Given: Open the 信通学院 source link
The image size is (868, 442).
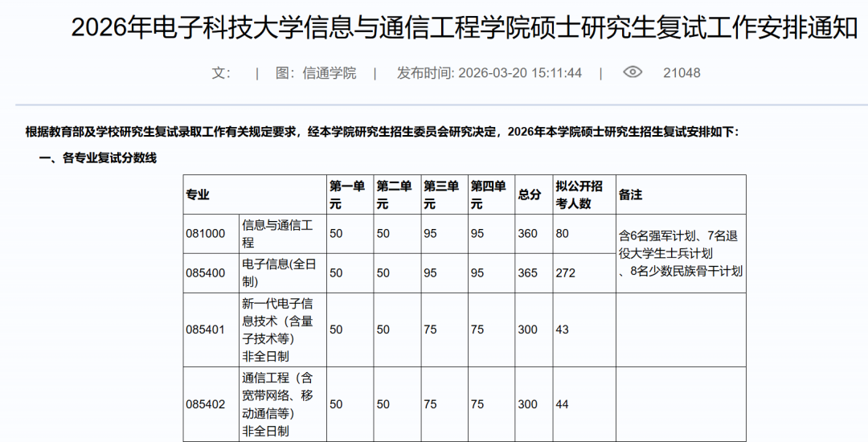Looking at the screenshot, I should [329, 73].
